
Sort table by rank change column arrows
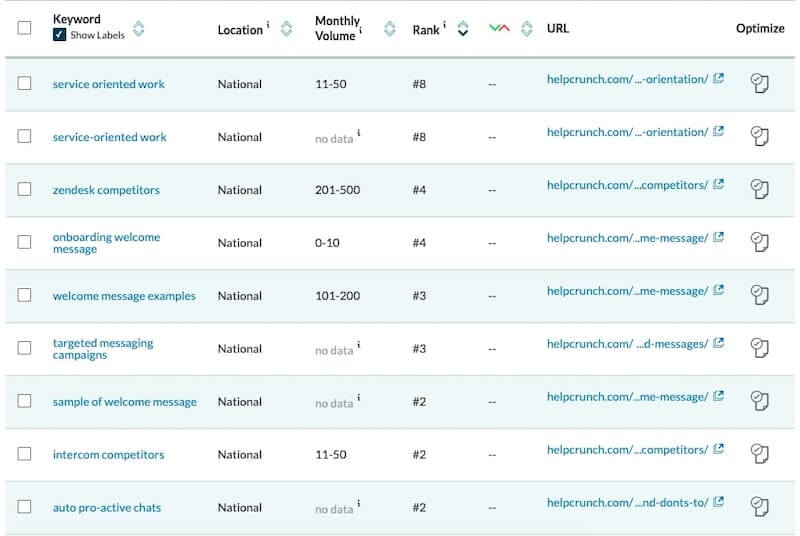(x=527, y=29)
